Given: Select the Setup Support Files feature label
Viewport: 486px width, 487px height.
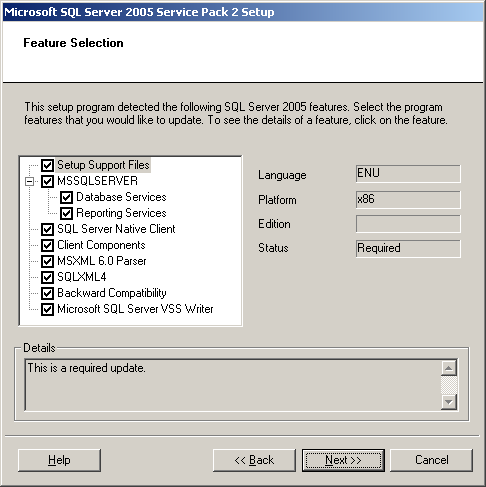Looking at the screenshot, I should tap(103, 165).
